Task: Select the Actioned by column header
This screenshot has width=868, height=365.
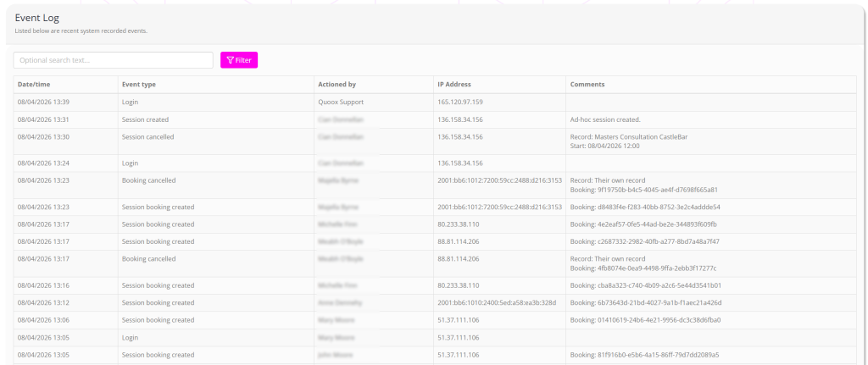Action: tap(337, 85)
